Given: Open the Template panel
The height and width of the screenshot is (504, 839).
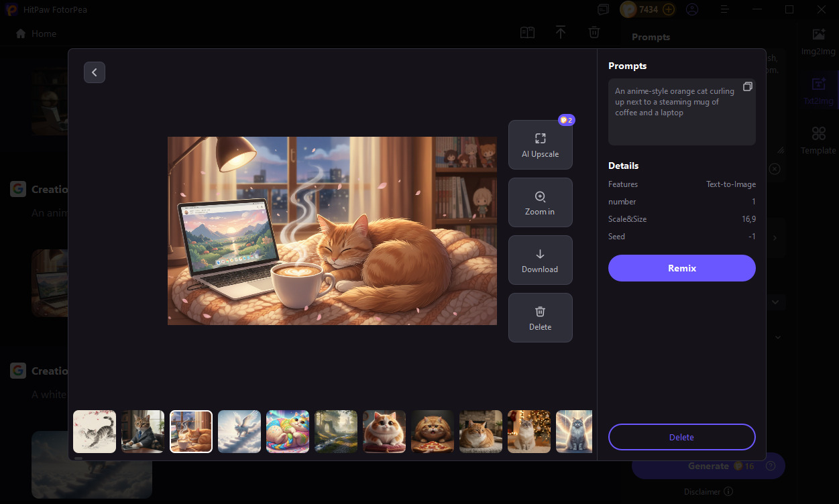Looking at the screenshot, I should pos(818,139).
